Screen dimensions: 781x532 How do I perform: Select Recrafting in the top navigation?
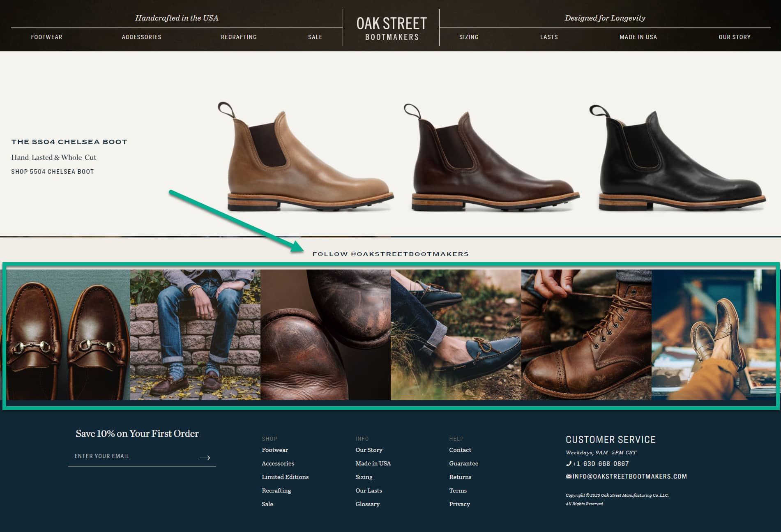[x=239, y=37]
